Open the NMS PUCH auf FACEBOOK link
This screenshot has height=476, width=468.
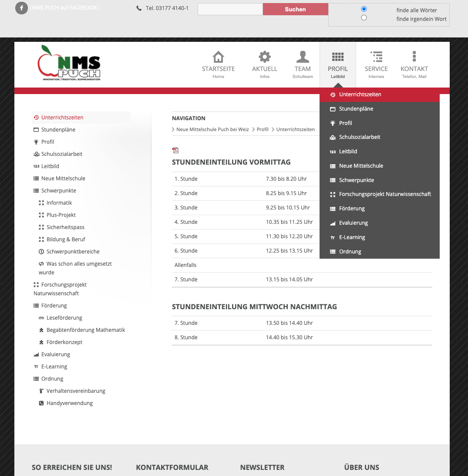point(64,8)
